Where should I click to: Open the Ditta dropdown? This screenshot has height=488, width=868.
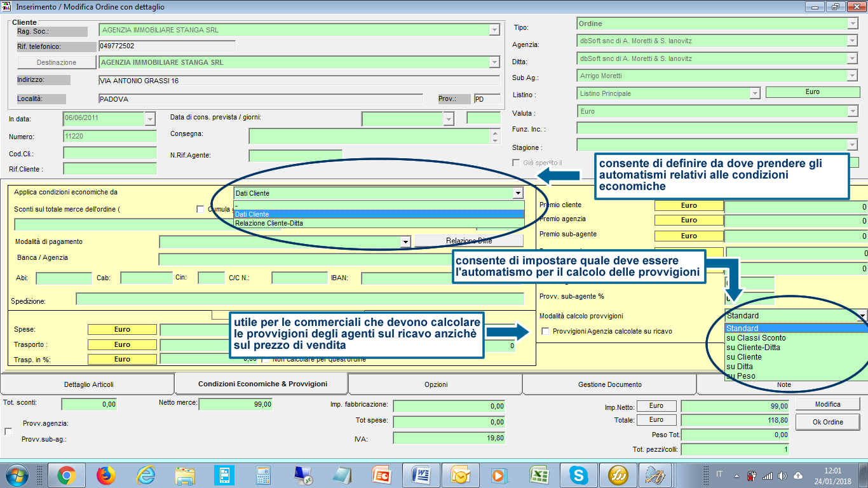[853, 58]
